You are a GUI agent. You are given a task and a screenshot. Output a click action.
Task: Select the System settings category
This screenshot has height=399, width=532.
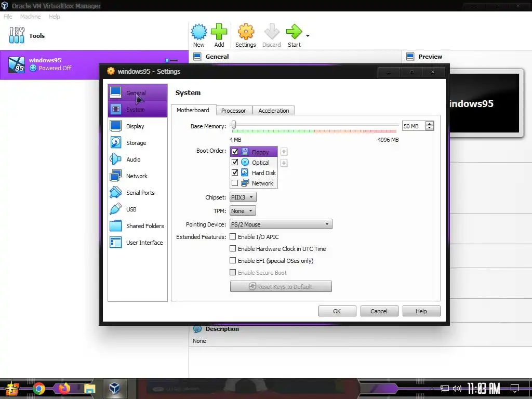137,109
